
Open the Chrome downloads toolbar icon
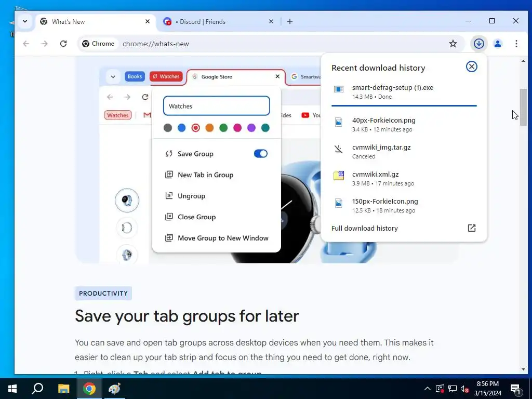pos(478,44)
